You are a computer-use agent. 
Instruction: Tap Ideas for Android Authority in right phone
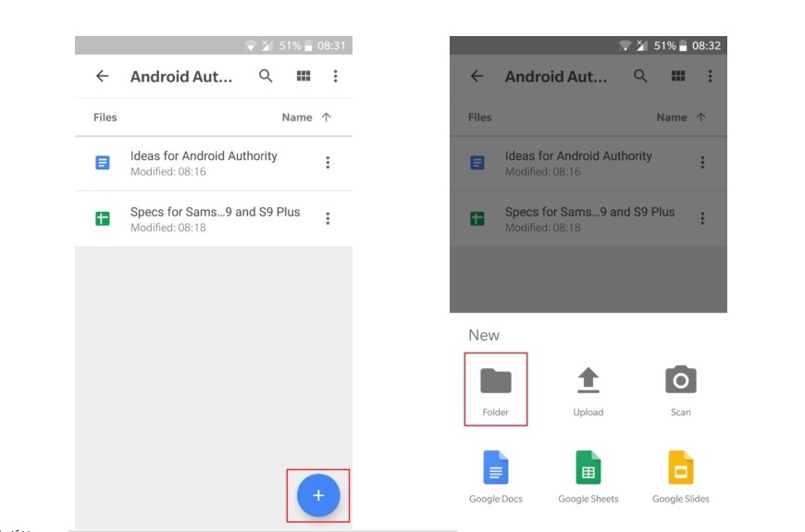tap(588, 163)
